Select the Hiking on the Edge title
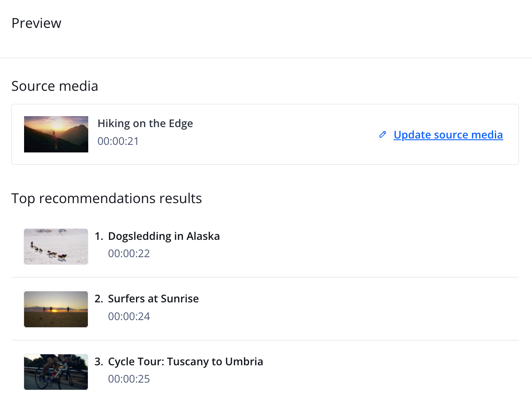Viewport: 532px width, 402px height. click(x=145, y=123)
